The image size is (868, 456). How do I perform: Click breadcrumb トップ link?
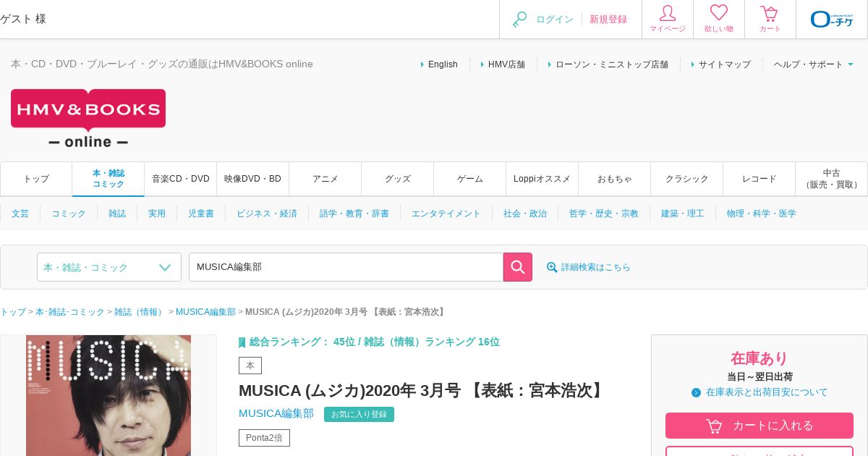pyautogui.click(x=13, y=312)
